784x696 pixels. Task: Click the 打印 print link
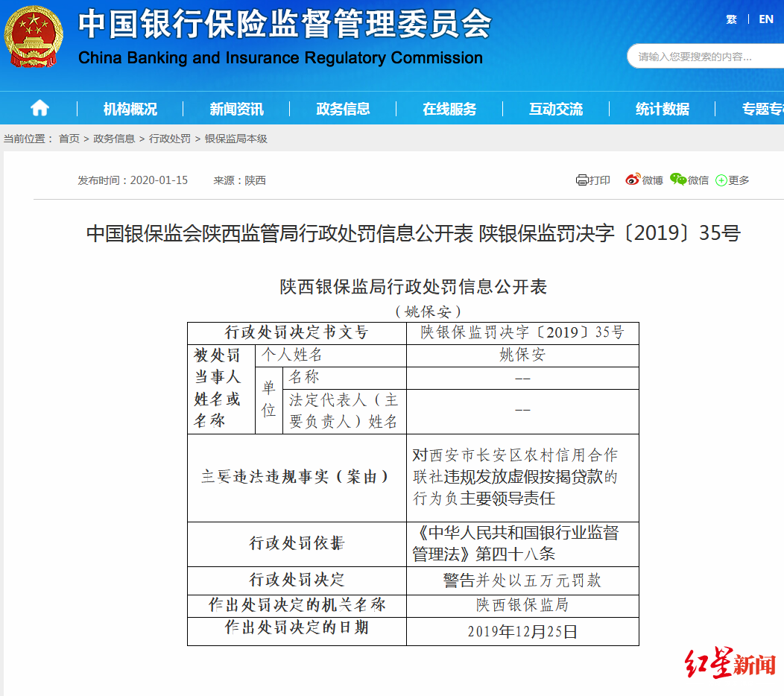[599, 180]
